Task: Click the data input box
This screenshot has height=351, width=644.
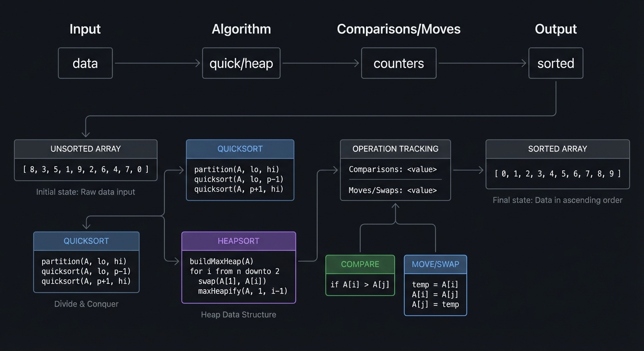Action: (x=85, y=63)
